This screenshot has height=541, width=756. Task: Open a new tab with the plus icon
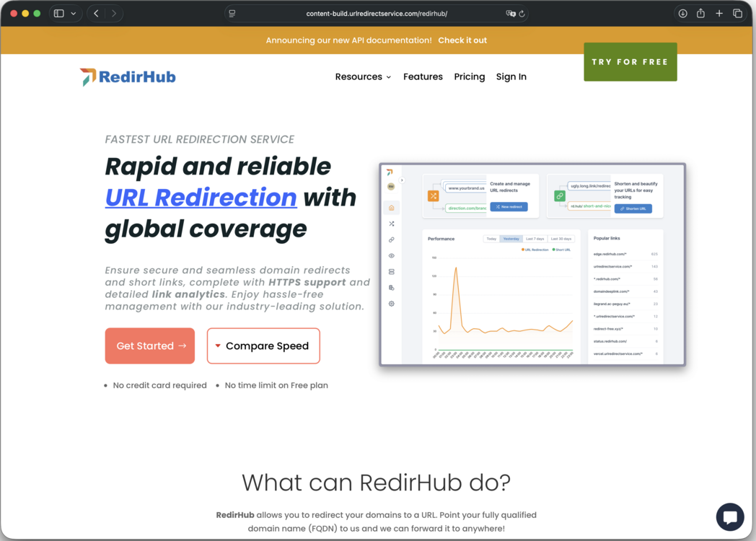[x=719, y=14]
